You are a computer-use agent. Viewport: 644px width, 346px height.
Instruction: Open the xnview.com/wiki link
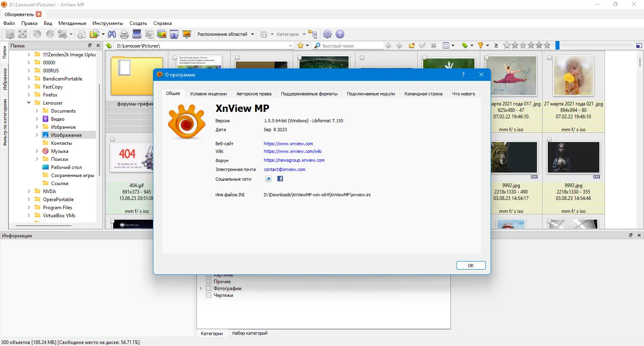point(293,152)
